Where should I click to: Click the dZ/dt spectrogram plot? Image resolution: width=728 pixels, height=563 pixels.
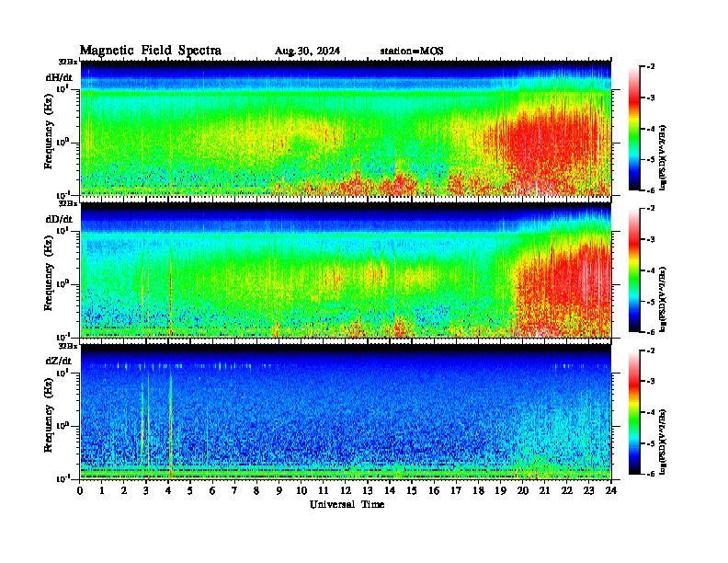tap(346, 412)
